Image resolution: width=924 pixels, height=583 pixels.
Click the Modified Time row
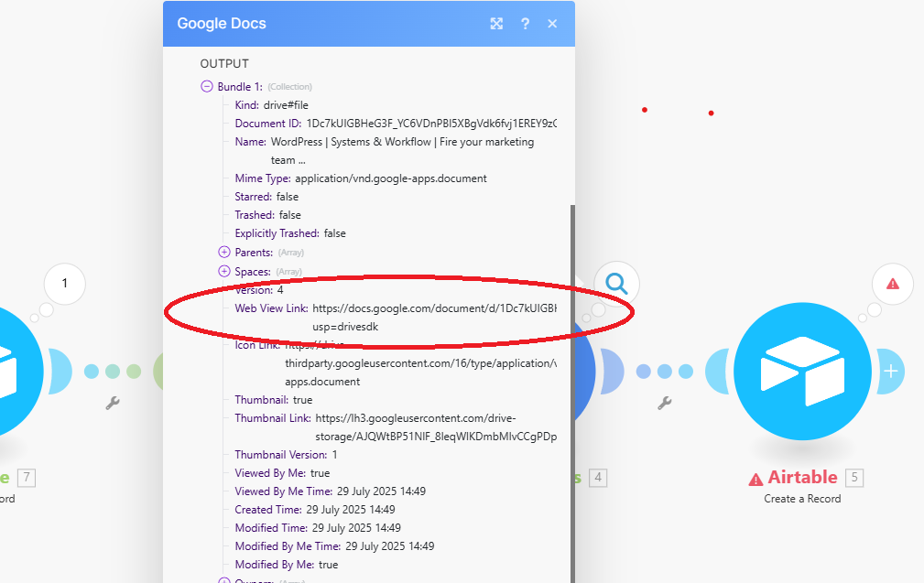pyautogui.click(x=318, y=528)
